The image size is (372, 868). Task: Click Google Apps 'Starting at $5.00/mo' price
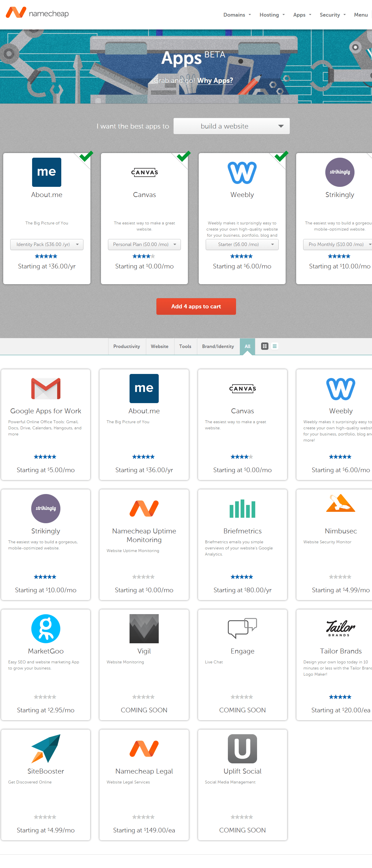46,470
